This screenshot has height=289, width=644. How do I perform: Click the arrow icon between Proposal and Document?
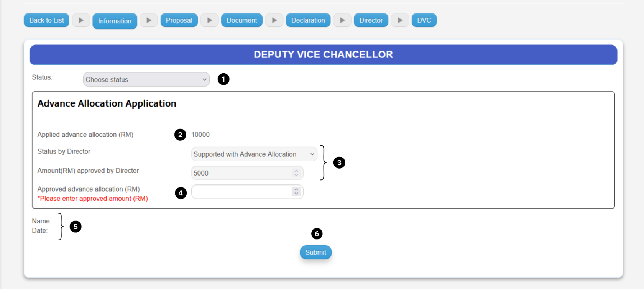pos(209,20)
